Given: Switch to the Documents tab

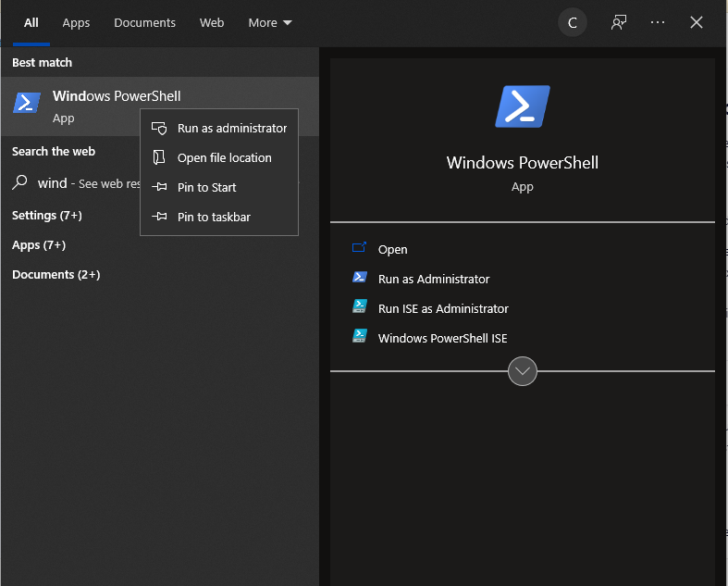Looking at the screenshot, I should click(x=145, y=23).
